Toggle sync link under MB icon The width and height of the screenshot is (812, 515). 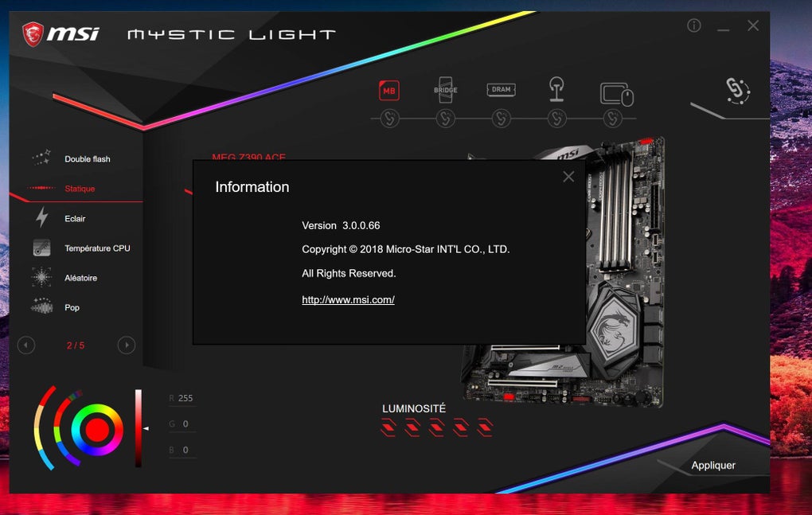coord(389,119)
